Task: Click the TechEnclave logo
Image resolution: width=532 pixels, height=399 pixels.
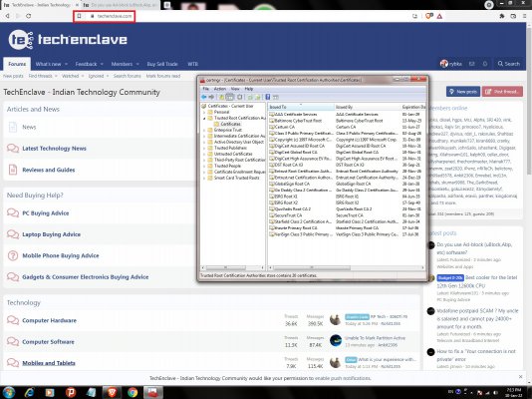Action: click(x=68, y=40)
